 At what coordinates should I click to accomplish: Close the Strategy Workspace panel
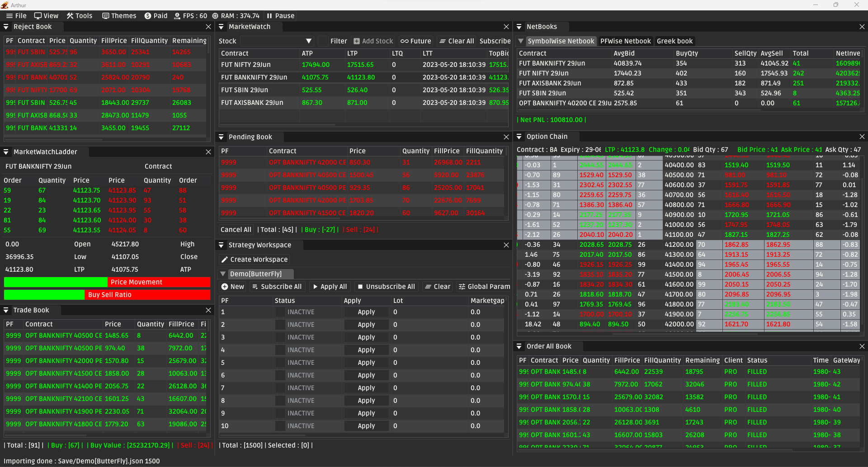coord(506,245)
